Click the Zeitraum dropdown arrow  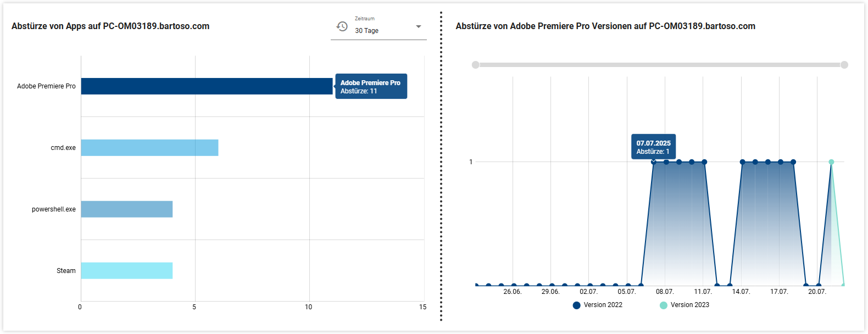[x=419, y=26]
